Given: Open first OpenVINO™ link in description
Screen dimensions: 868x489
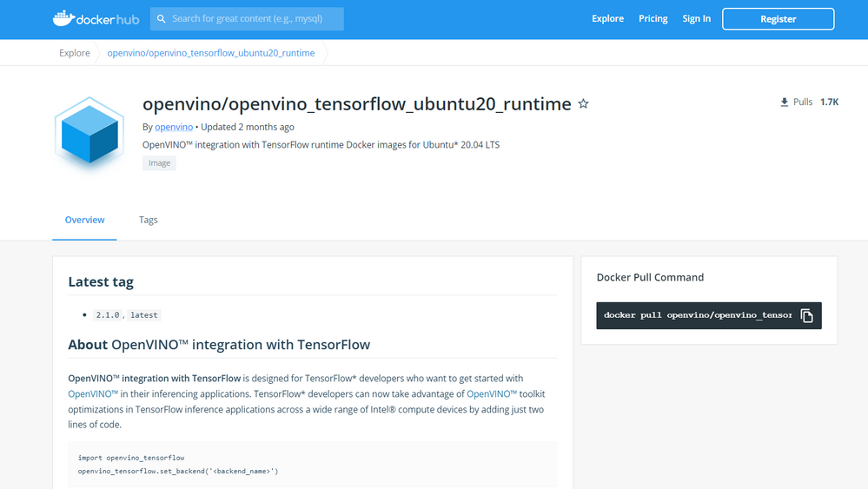Looking at the screenshot, I should tap(93, 394).
